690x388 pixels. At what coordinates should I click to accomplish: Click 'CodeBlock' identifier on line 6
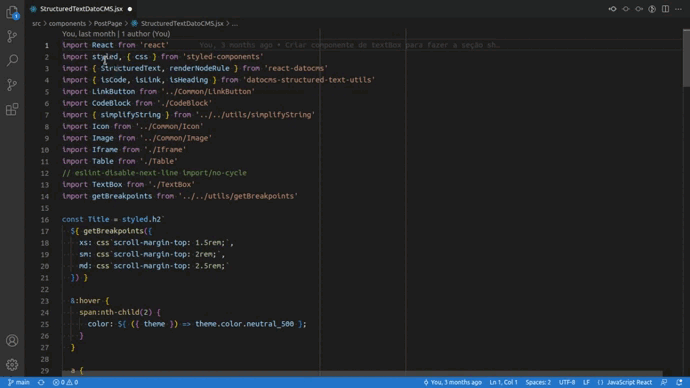tap(111, 103)
